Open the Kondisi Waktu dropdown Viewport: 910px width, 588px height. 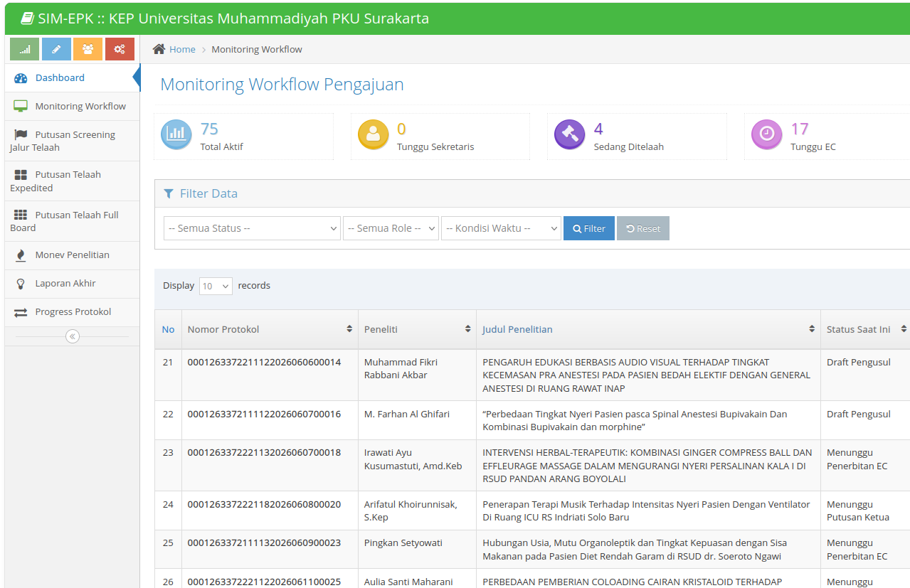coord(501,228)
